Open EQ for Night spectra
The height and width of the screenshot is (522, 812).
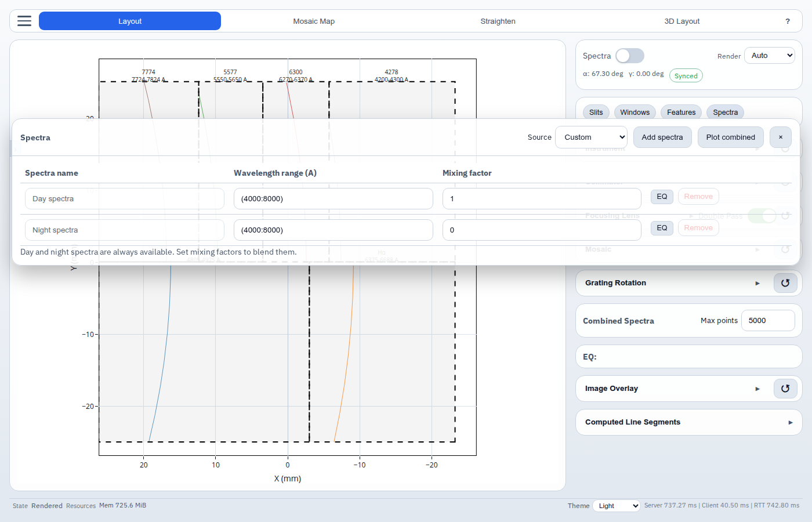662,228
